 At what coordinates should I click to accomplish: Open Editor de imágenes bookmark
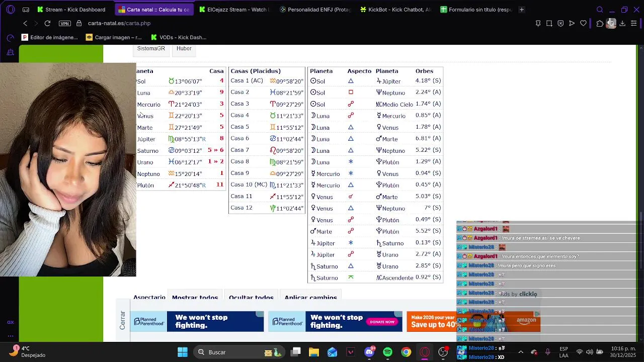tap(50, 37)
